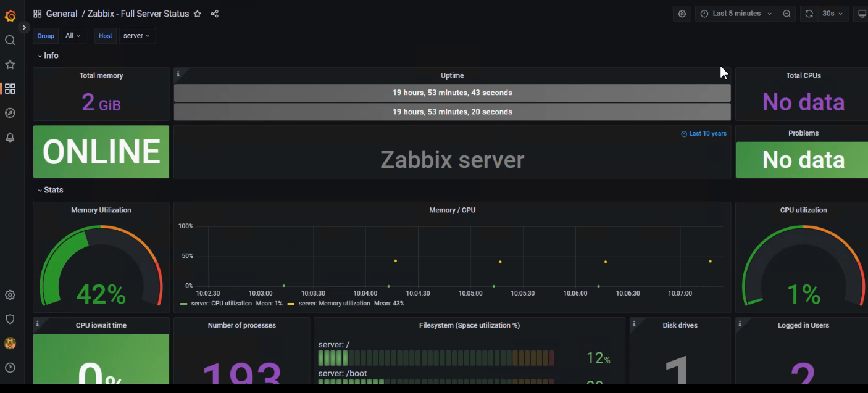This screenshot has width=868, height=393.
Task: Click 12% value of server: / row
Action: (598, 358)
